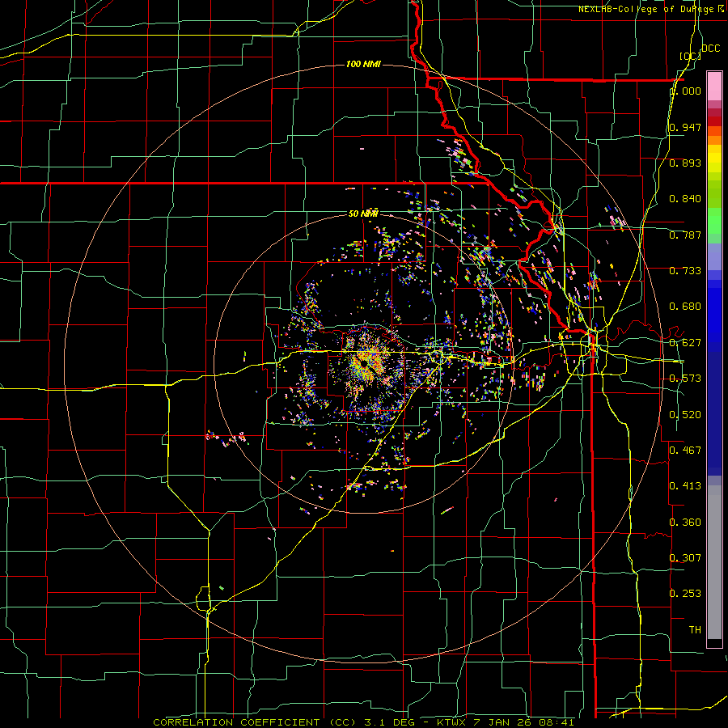Click the 0.253 legend value
728x728 pixels.
[685, 594]
